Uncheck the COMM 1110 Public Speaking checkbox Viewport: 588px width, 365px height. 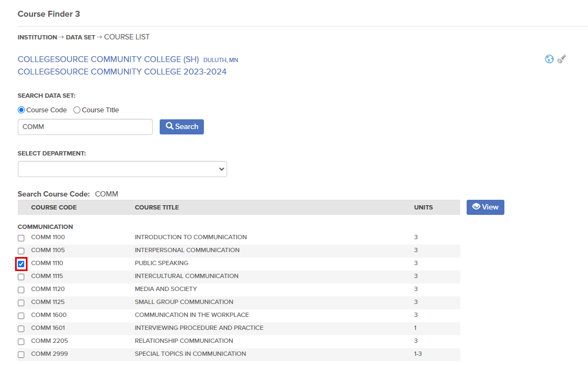[x=21, y=264]
